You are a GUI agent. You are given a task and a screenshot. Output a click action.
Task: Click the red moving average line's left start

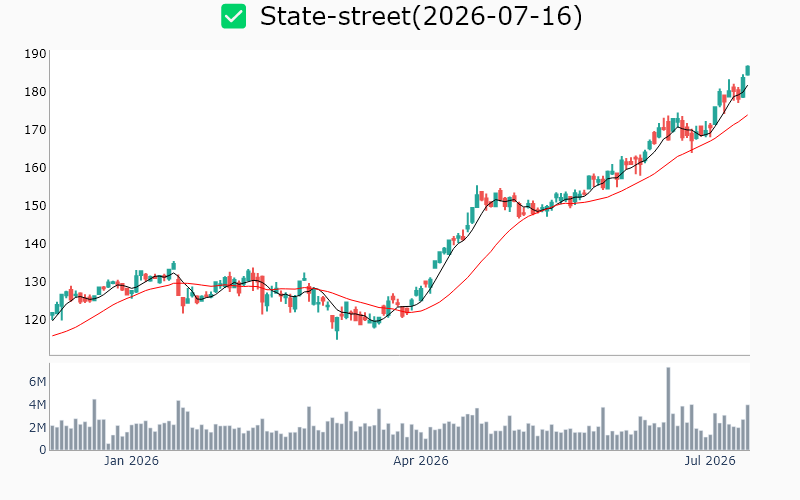pos(53,336)
